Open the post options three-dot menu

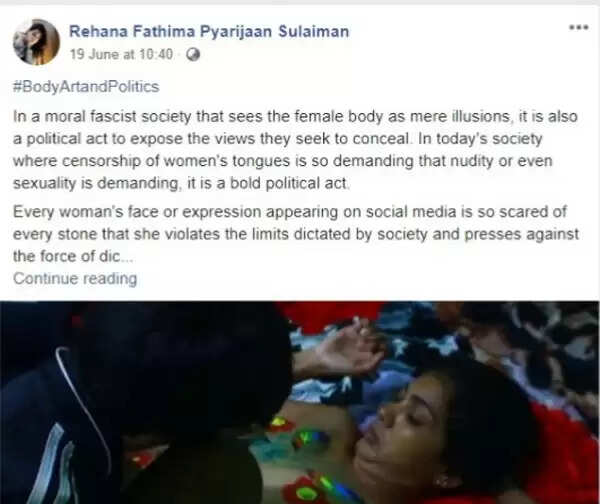578,28
